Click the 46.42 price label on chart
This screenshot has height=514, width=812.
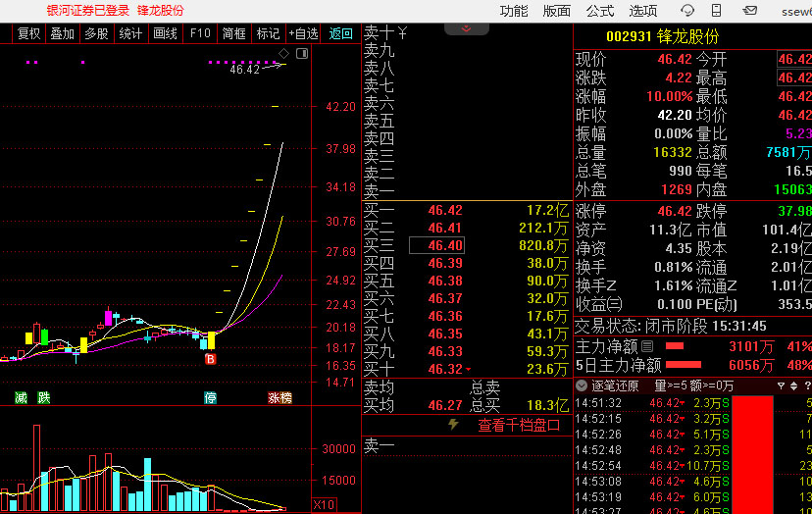point(244,70)
